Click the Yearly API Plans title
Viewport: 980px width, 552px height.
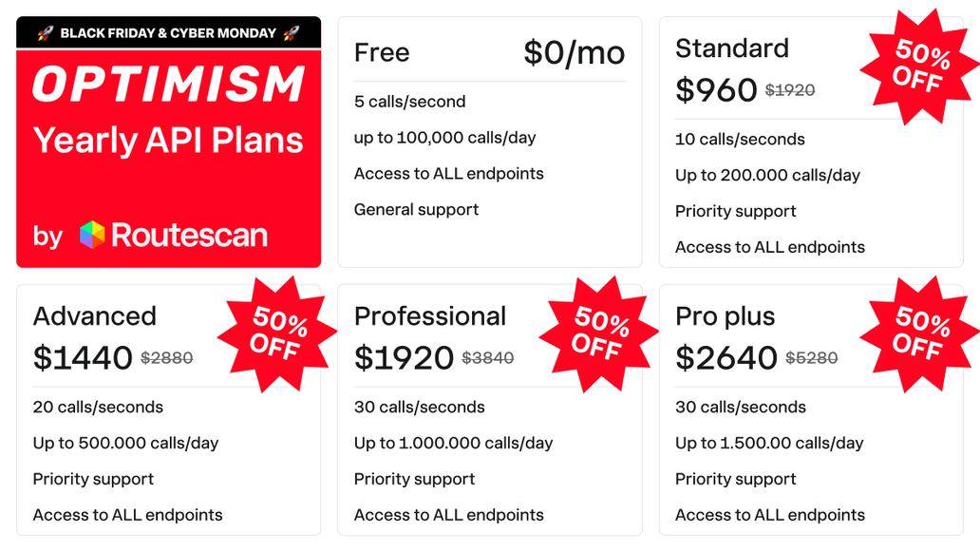point(169,141)
